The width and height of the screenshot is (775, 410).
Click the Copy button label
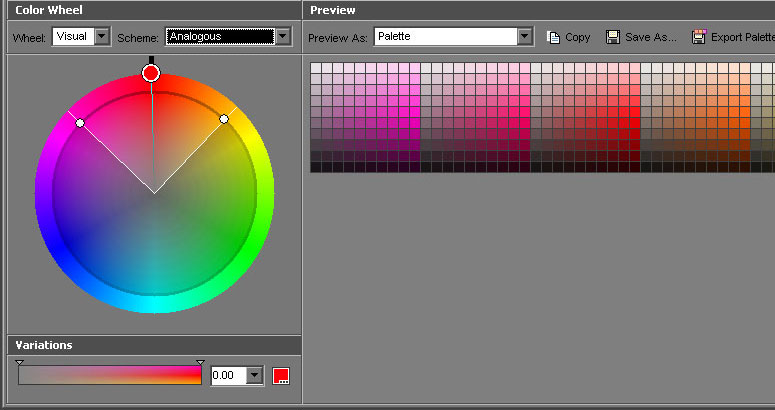point(578,37)
